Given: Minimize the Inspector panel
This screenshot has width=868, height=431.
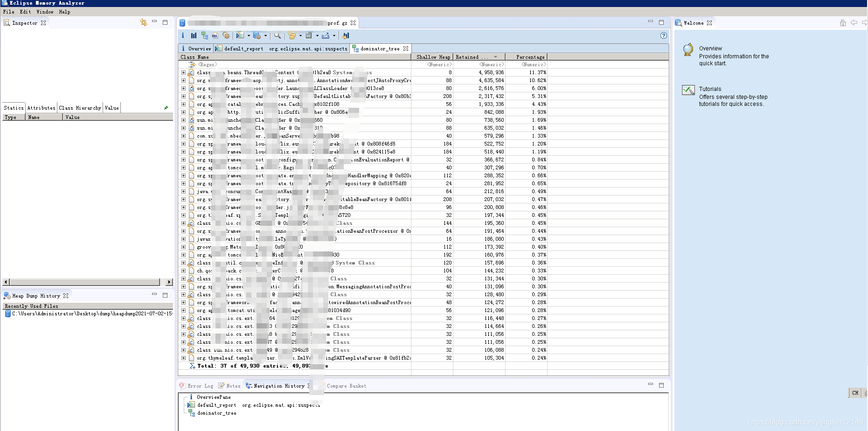Looking at the screenshot, I should pos(154,22).
